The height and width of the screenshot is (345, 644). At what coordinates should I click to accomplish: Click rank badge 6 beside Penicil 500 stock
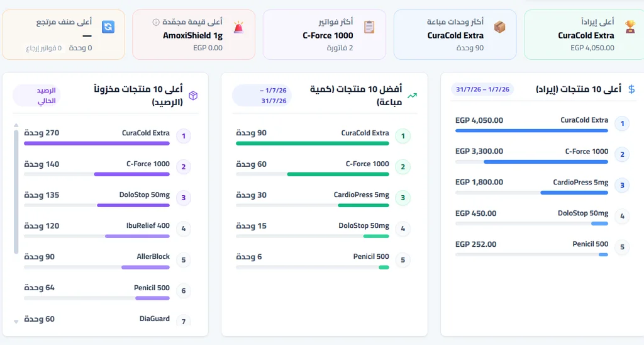tap(183, 291)
